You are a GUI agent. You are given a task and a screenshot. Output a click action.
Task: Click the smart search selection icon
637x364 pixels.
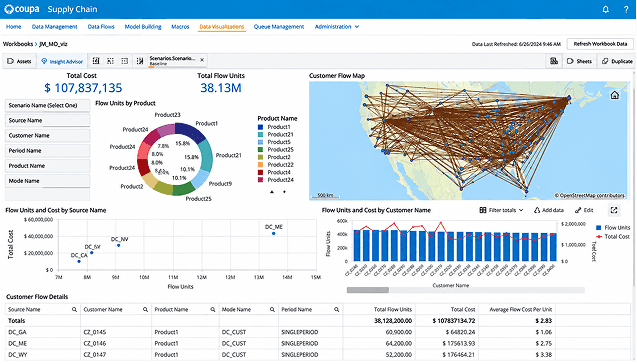pos(96,61)
